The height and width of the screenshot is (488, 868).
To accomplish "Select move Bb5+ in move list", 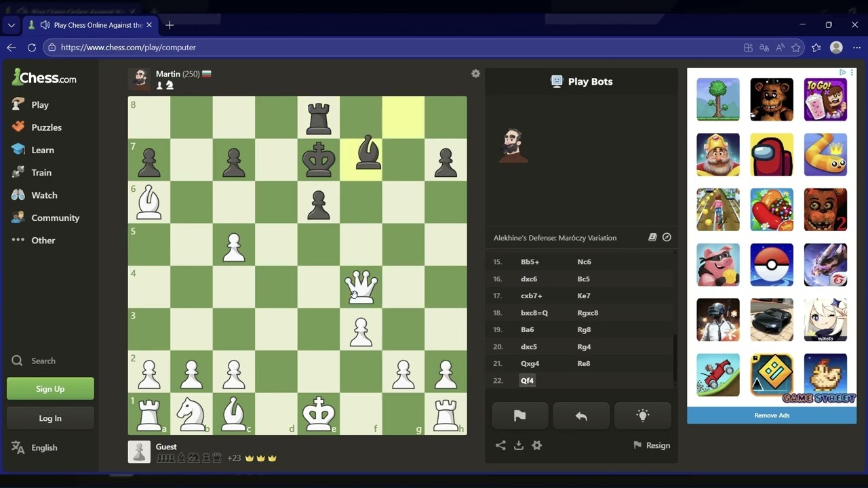I will coord(530,262).
